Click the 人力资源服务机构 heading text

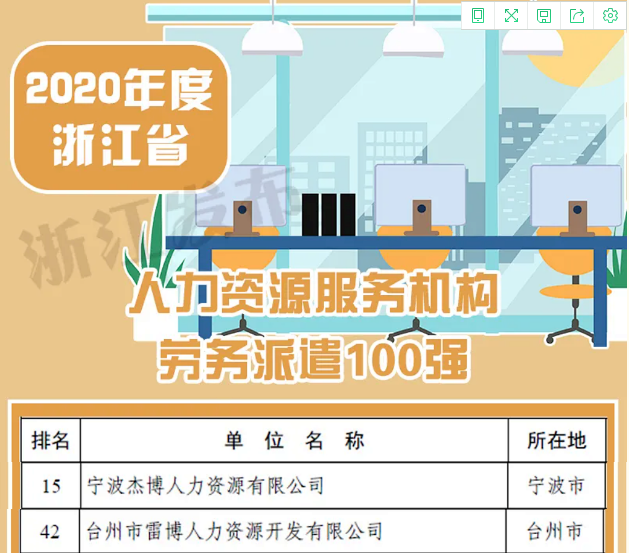coord(313,292)
